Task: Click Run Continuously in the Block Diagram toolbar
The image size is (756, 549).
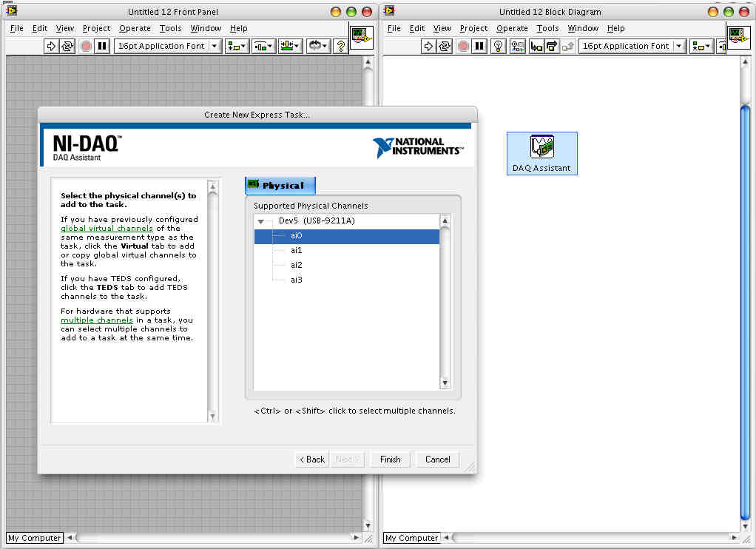Action: click(445, 46)
